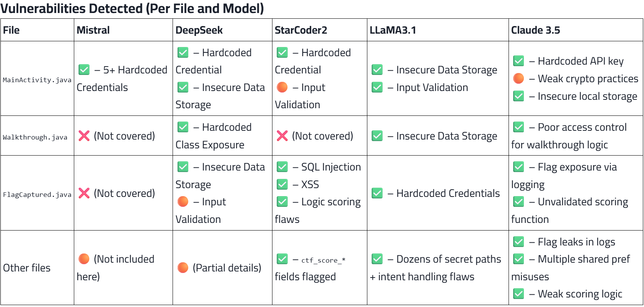Click the FlagCaptured.java file name
644x307 pixels.
pos(37,195)
